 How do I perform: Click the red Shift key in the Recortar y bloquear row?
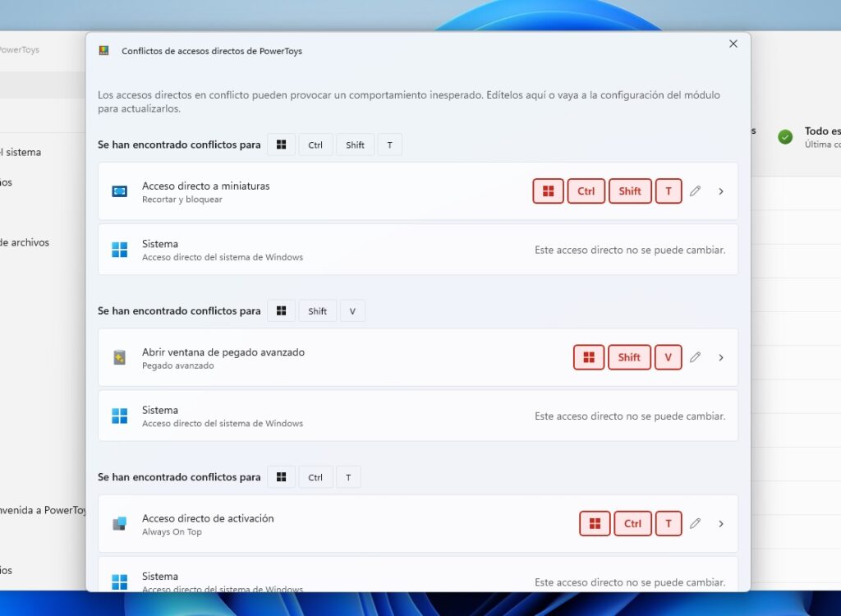[630, 191]
